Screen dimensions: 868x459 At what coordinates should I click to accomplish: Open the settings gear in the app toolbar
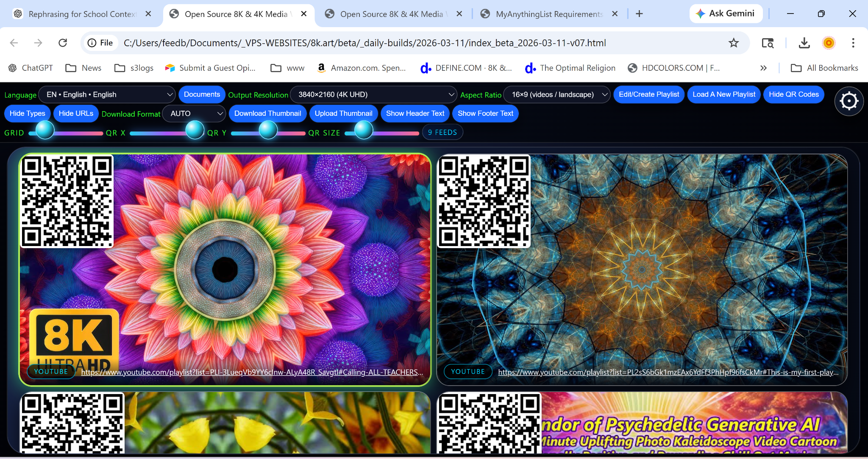(849, 101)
